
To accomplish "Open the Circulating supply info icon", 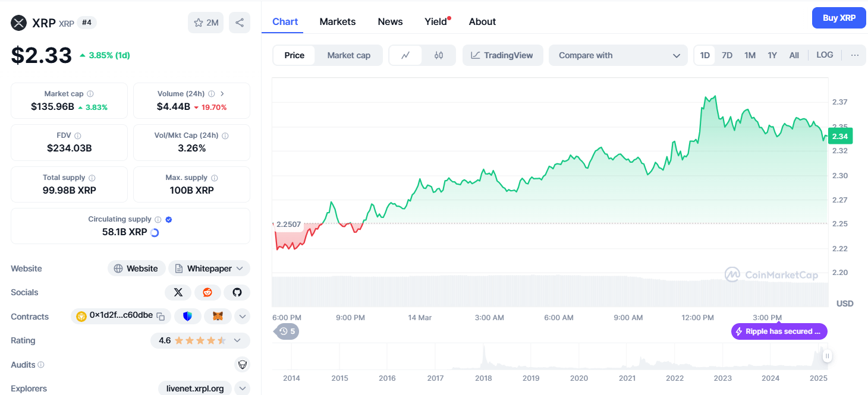I will click(x=158, y=219).
